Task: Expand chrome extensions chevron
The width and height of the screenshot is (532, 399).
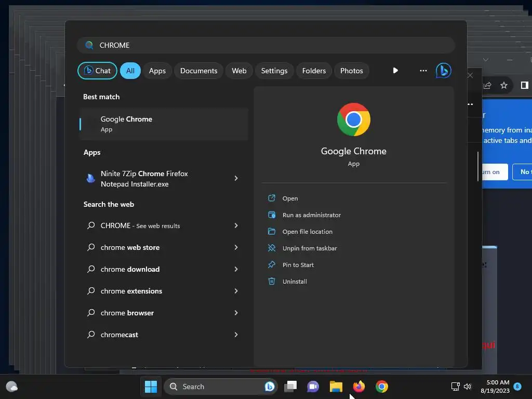Action: (x=236, y=291)
